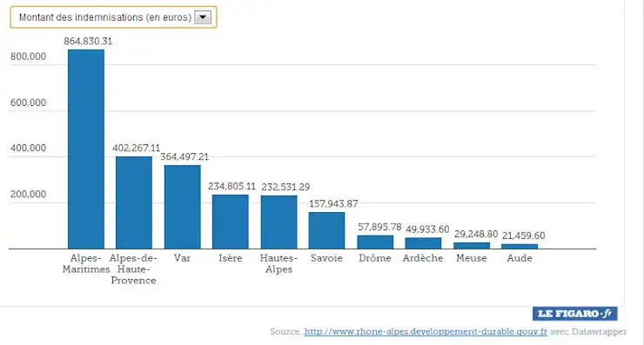The height and width of the screenshot is (345, 644).
Task: Select the Var bar
Action: point(183,207)
